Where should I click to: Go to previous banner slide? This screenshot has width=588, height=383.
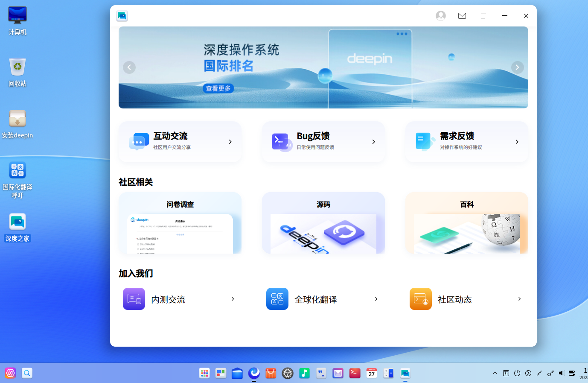(129, 67)
